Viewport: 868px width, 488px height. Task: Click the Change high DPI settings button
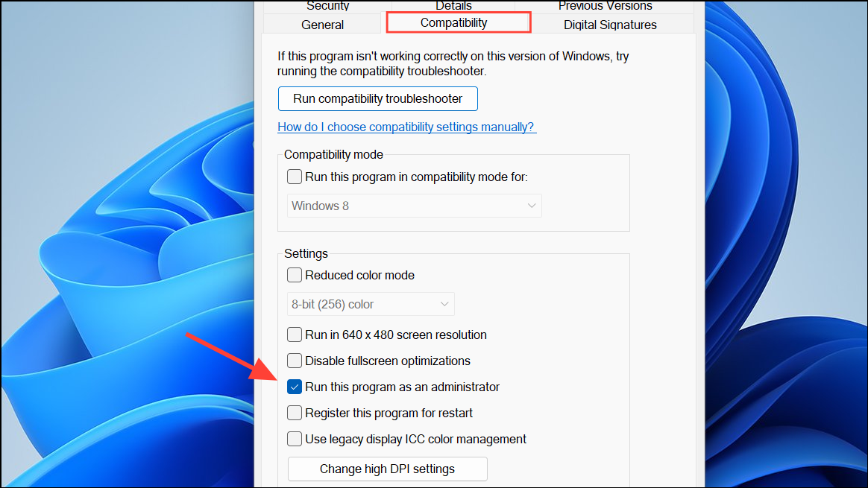click(387, 469)
